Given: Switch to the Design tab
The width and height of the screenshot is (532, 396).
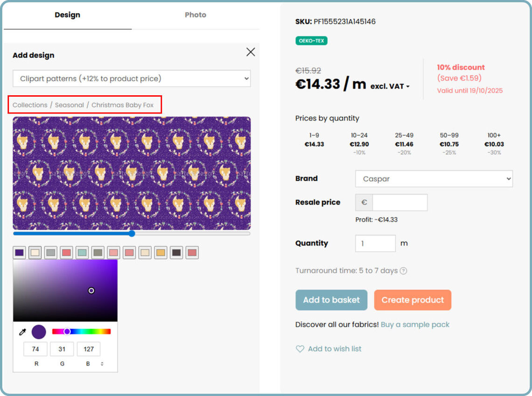Looking at the screenshot, I should tap(67, 15).
